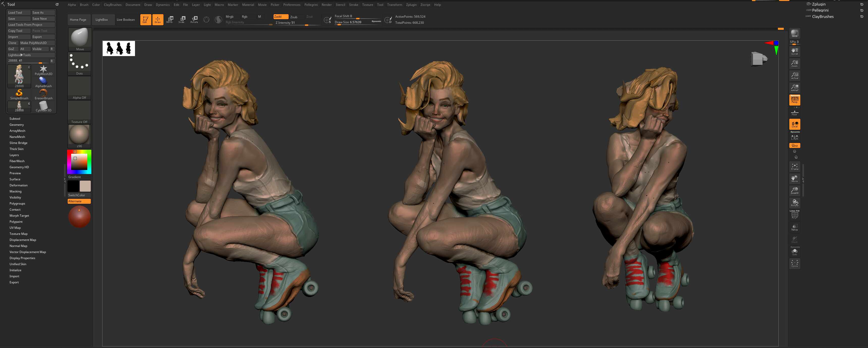Click the Frame view icon

(794, 167)
